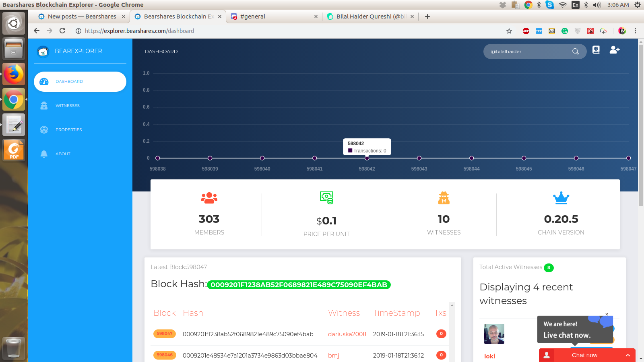
Task: Expand the chat widget with the chevron
Action: tap(627, 355)
